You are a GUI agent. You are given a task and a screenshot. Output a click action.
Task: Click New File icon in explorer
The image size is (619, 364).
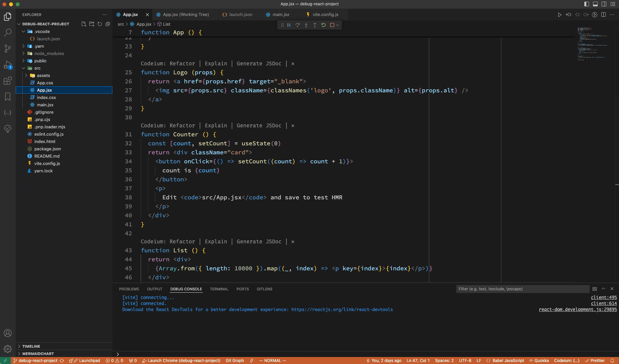(84, 24)
